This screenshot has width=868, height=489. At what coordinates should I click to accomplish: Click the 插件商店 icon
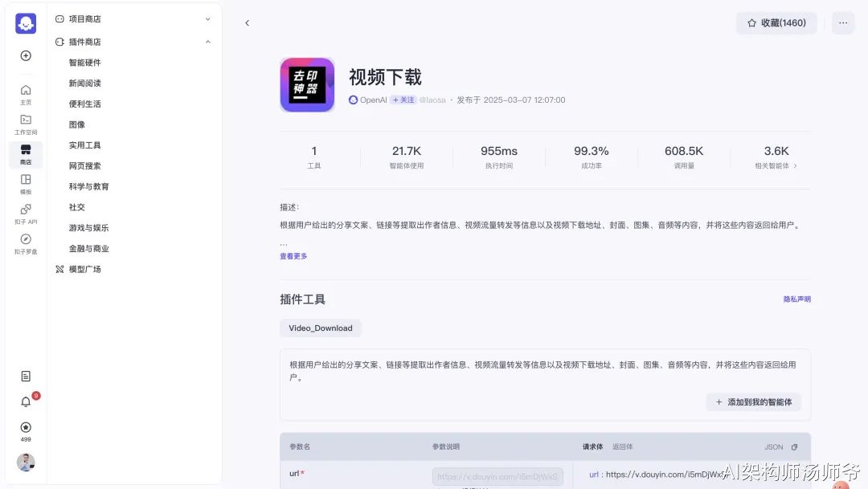[x=59, y=42]
